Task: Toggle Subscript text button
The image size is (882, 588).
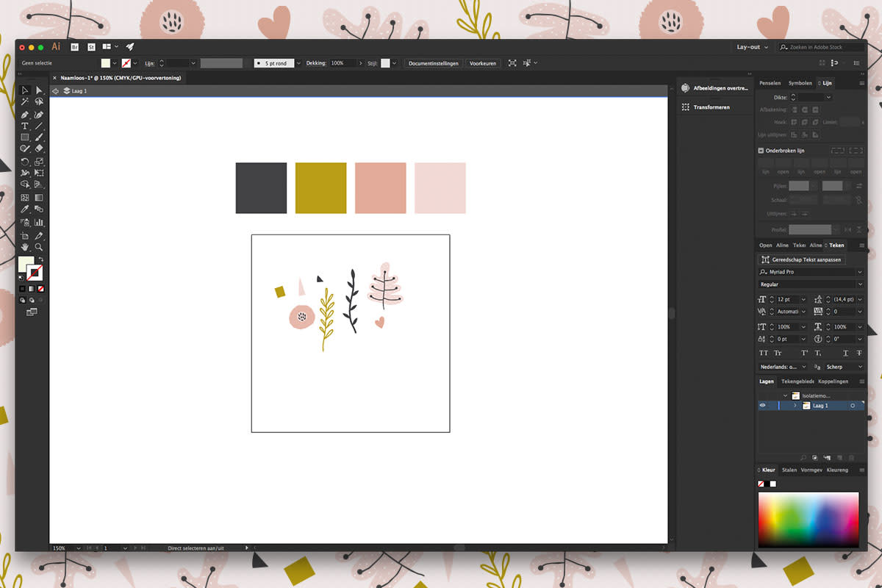Action: (818, 354)
